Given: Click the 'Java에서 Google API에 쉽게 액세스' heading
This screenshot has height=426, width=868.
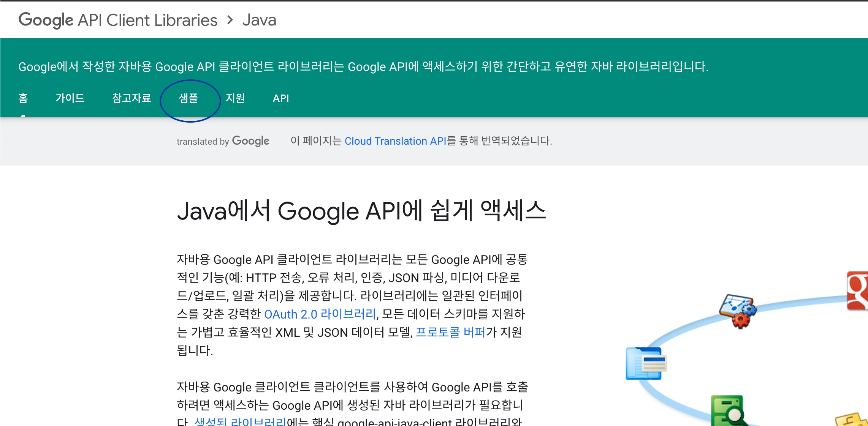Looking at the screenshot, I should tap(361, 211).
